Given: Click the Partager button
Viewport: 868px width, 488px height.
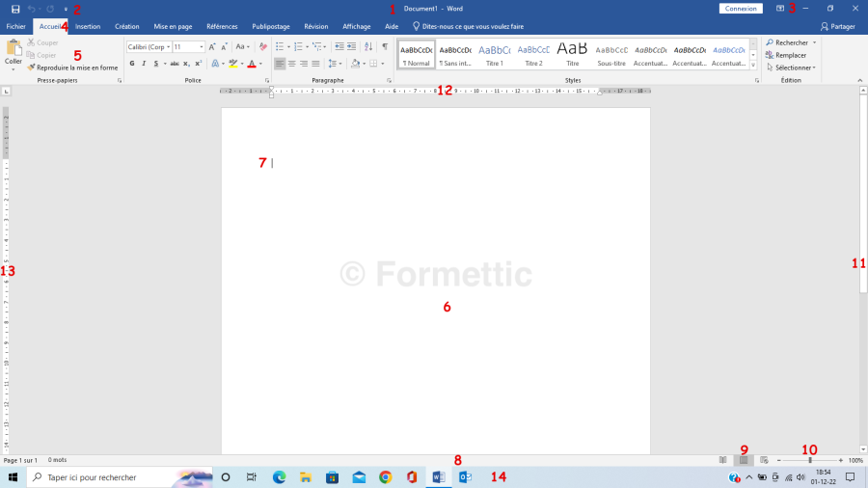Looking at the screenshot, I should 837,26.
